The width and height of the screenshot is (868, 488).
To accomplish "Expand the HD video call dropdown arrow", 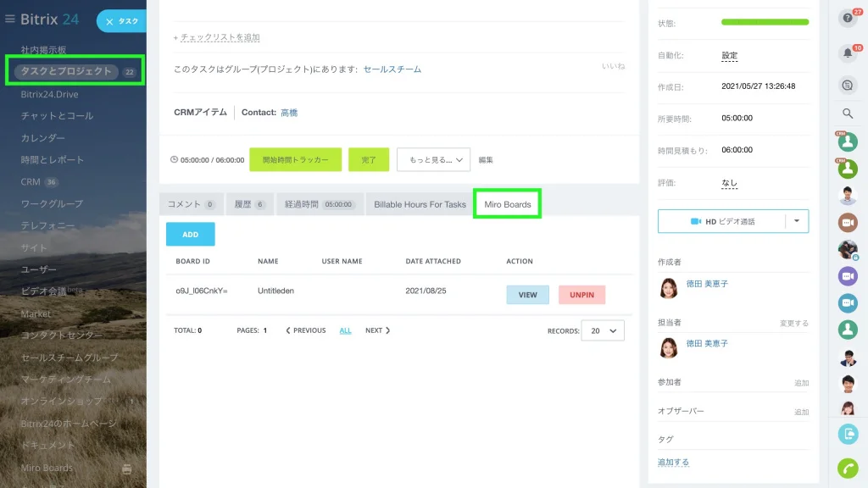I will 797,221.
